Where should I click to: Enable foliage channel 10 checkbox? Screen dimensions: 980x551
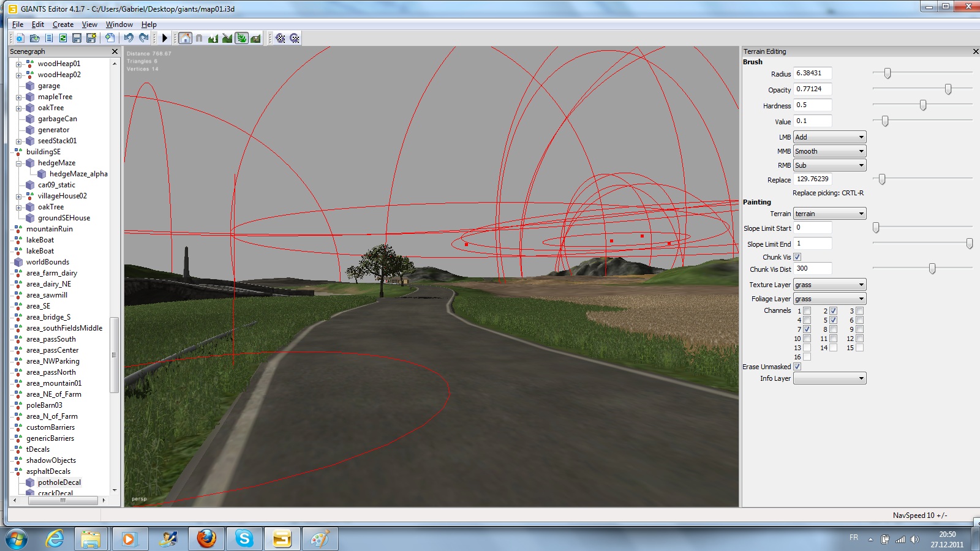807,339
